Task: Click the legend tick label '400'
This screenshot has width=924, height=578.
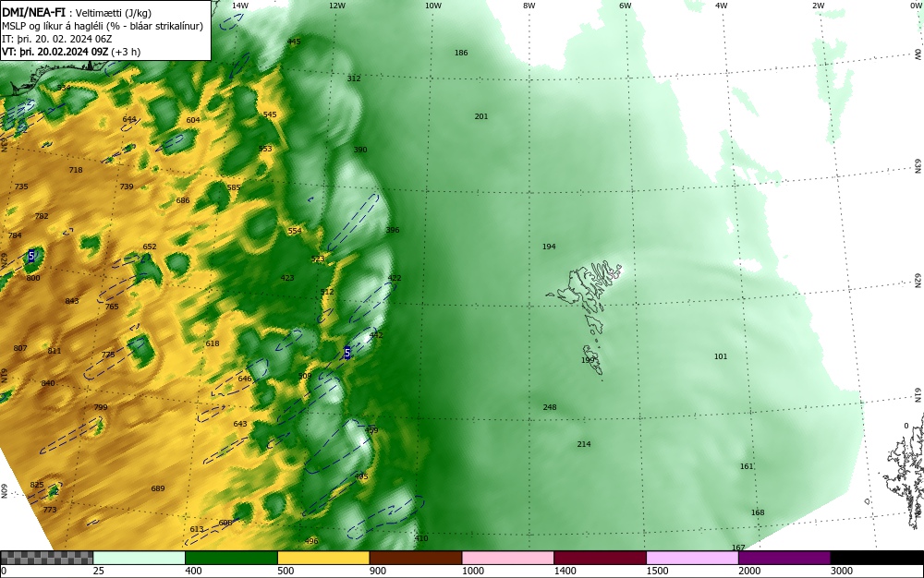Action: pos(193,571)
